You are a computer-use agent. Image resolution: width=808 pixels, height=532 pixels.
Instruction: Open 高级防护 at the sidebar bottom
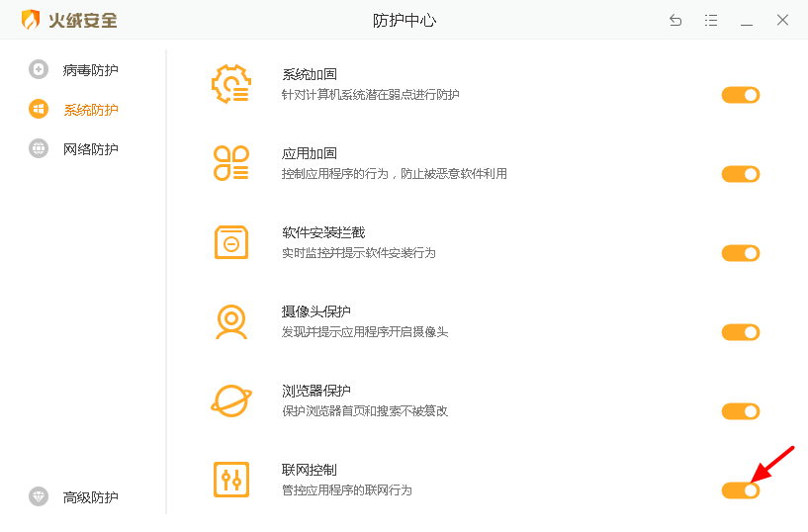point(89,497)
